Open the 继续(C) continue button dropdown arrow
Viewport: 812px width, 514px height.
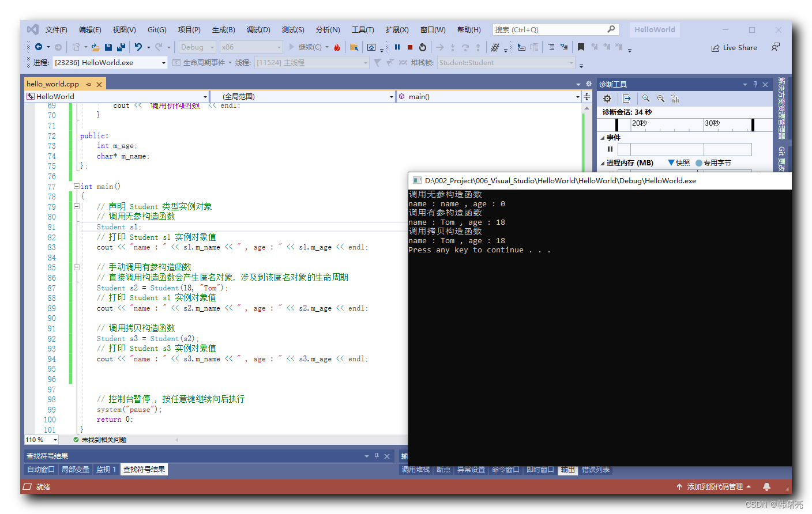(x=327, y=47)
